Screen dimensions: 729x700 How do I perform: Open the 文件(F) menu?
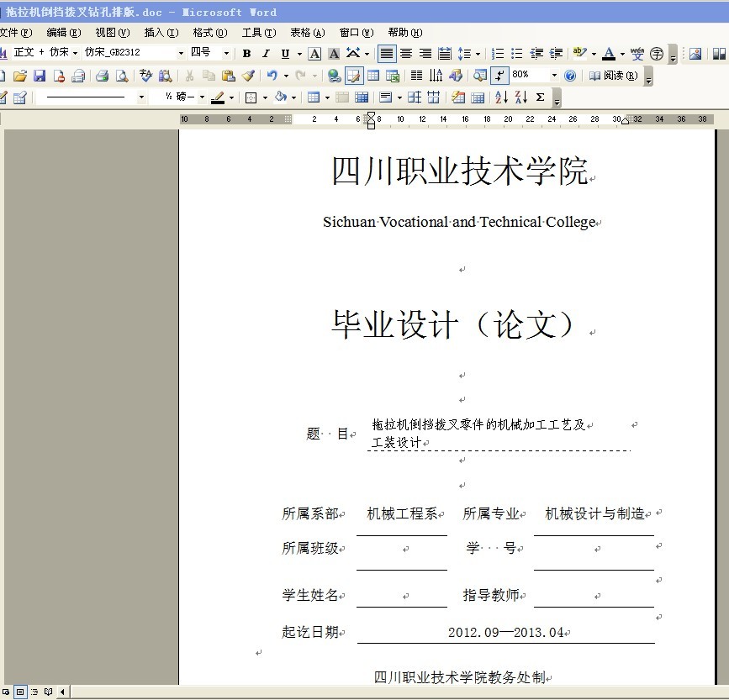(x=16, y=33)
